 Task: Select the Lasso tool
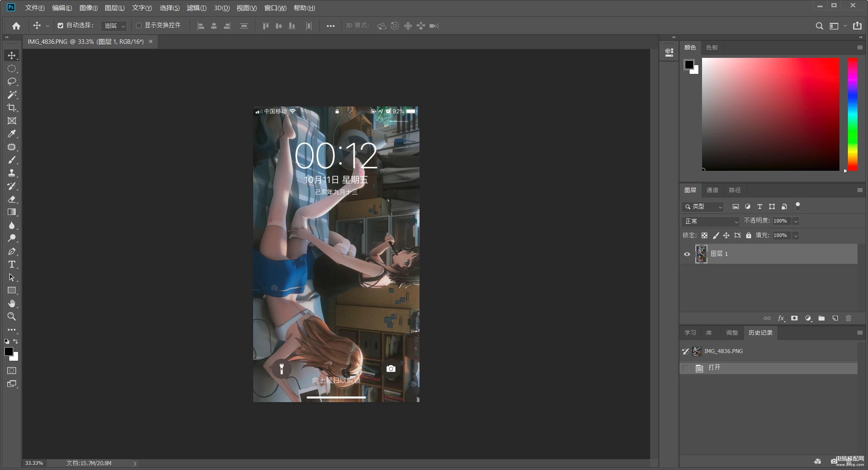[12, 82]
